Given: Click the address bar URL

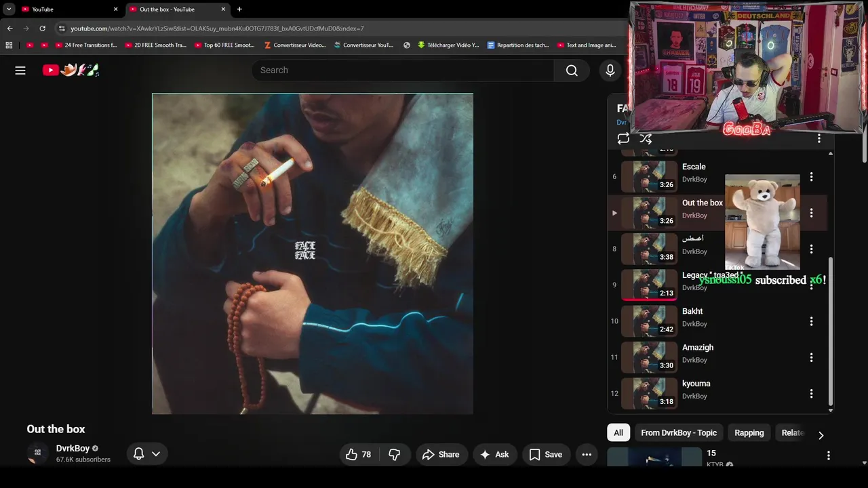Looking at the screenshot, I should 217,28.
